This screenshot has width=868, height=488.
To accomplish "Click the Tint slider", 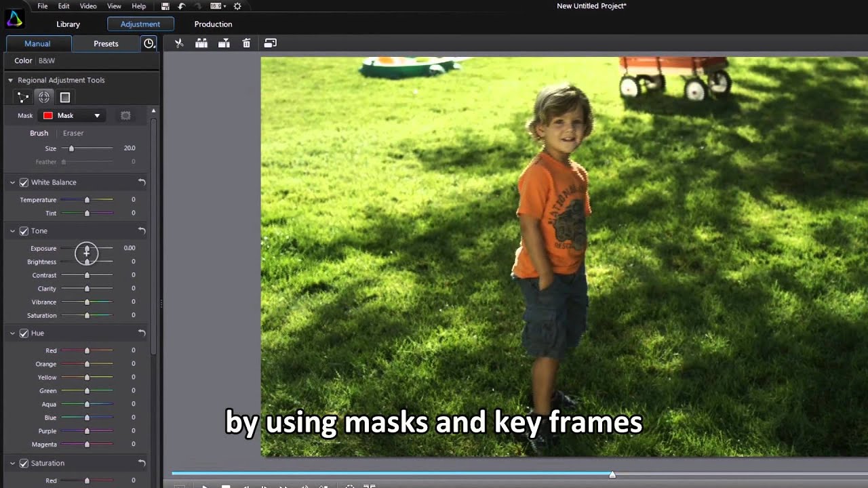I will [87, 213].
